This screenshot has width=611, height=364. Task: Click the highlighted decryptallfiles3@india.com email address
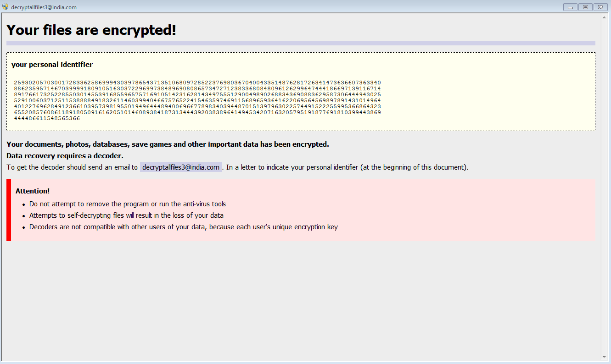click(x=181, y=167)
